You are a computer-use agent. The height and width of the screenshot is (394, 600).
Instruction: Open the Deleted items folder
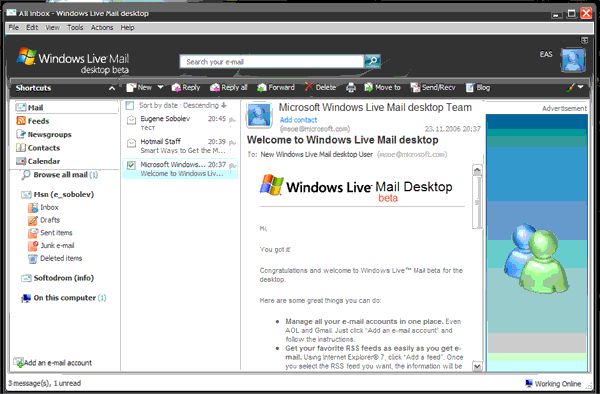pyautogui.click(x=55, y=258)
